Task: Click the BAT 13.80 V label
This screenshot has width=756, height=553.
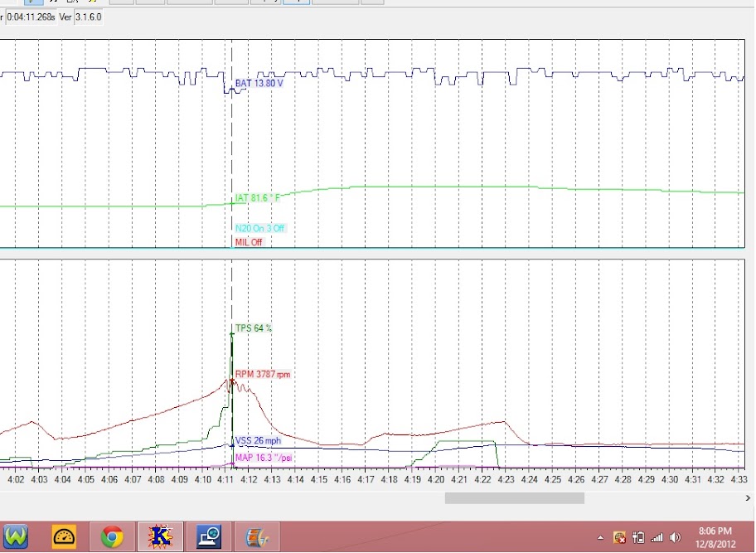Action: pyautogui.click(x=259, y=84)
